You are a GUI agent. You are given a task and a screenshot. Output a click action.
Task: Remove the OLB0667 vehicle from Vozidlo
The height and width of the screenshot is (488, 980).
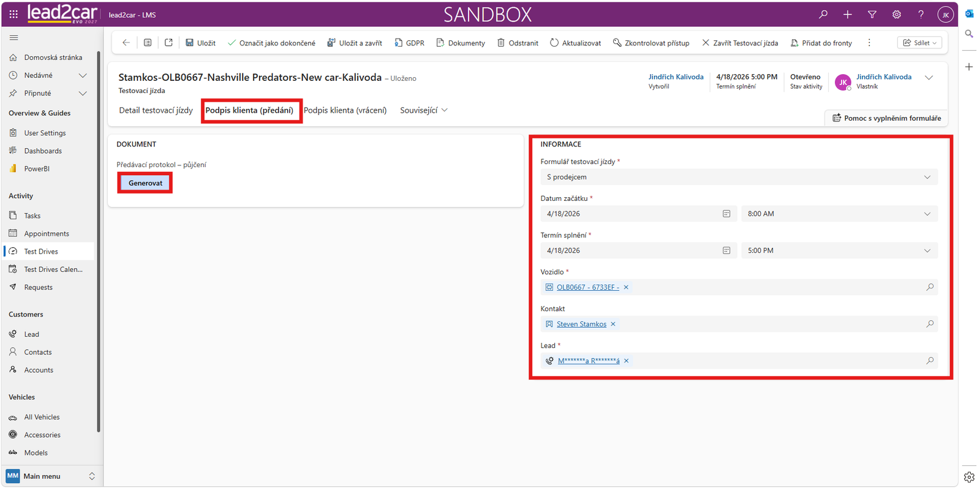click(626, 287)
